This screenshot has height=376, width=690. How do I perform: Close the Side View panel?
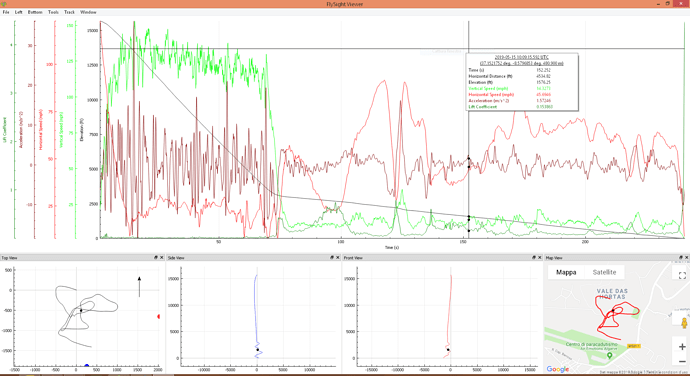(338, 258)
